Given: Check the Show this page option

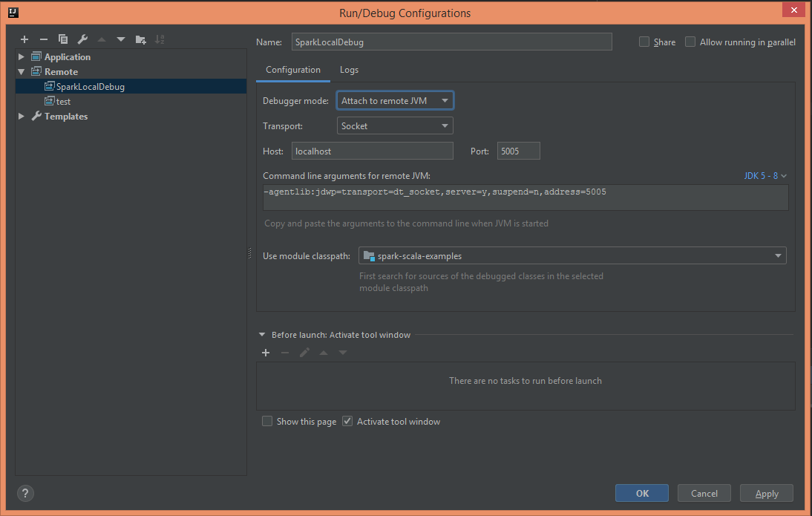Looking at the screenshot, I should click(x=267, y=421).
